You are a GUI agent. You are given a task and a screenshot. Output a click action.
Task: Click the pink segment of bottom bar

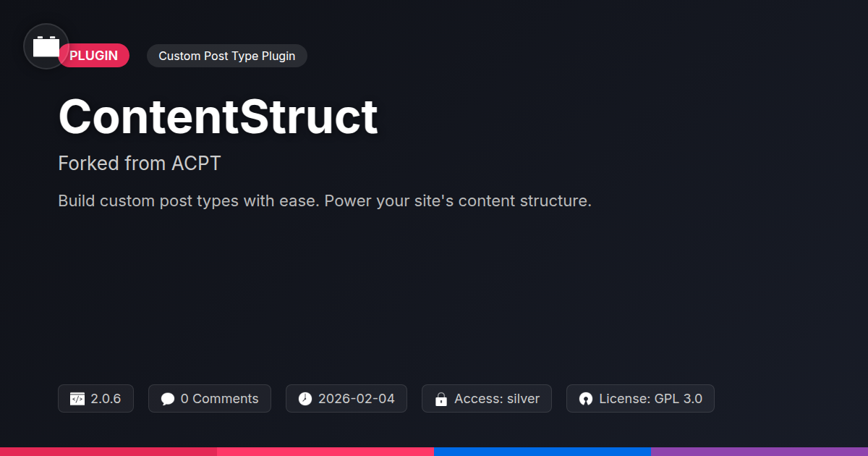(x=325, y=451)
